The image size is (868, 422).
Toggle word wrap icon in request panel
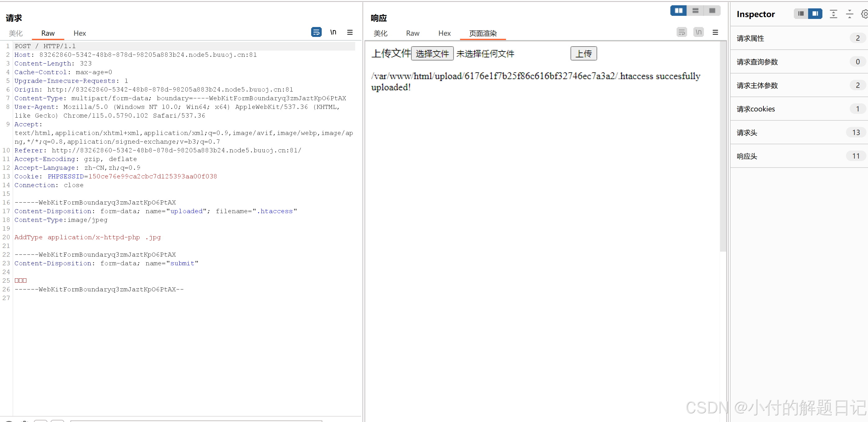click(x=316, y=32)
